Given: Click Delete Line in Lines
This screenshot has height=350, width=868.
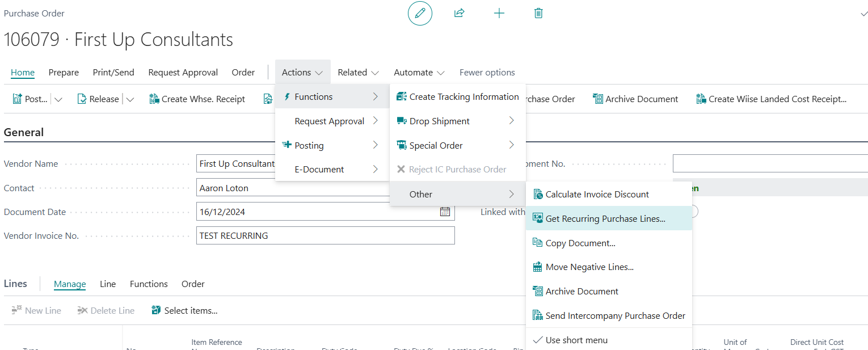Looking at the screenshot, I should click(x=106, y=310).
